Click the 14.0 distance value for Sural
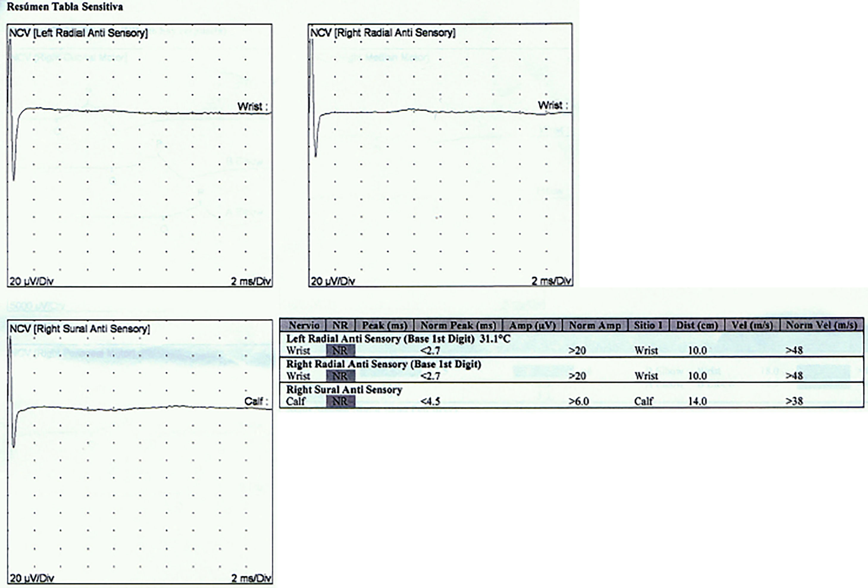 point(697,401)
